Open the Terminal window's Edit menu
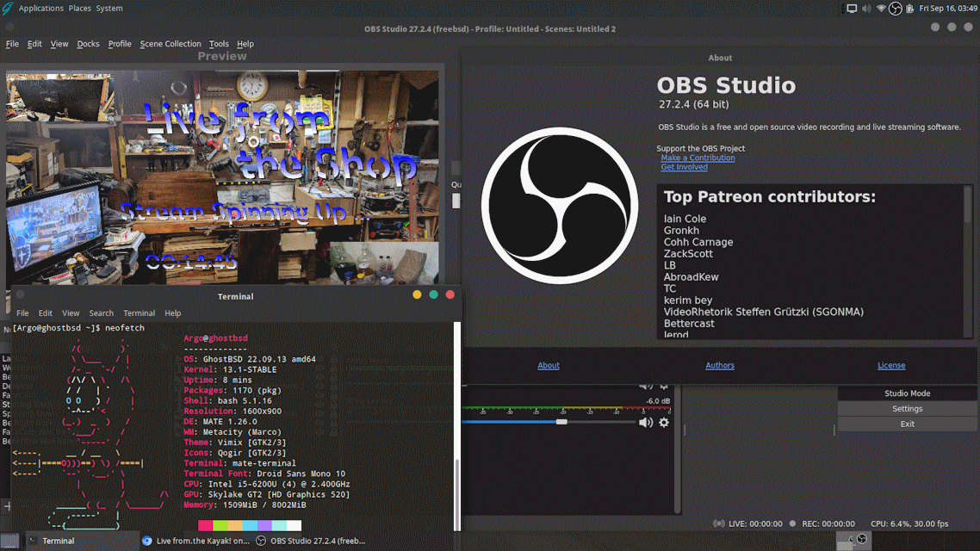Image resolution: width=980 pixels, height=551 pixels. click(x=46, y=313)
